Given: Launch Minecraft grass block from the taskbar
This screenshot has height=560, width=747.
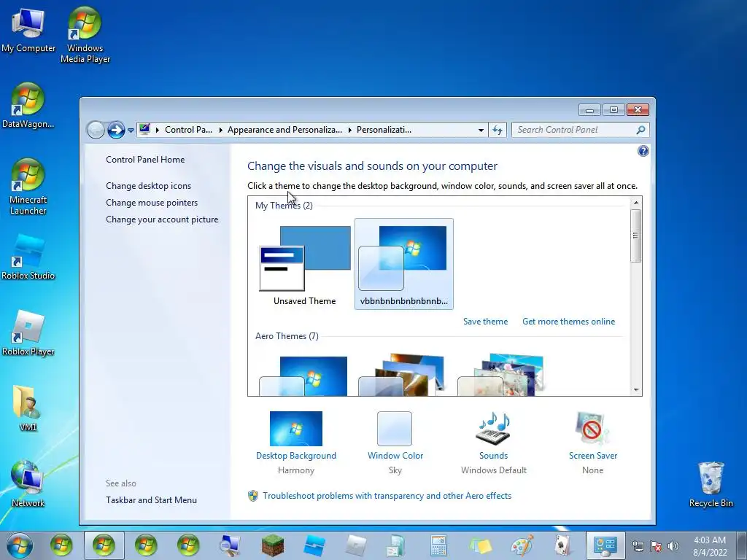Looking at the screenshot, I should (x=273, y=545).
